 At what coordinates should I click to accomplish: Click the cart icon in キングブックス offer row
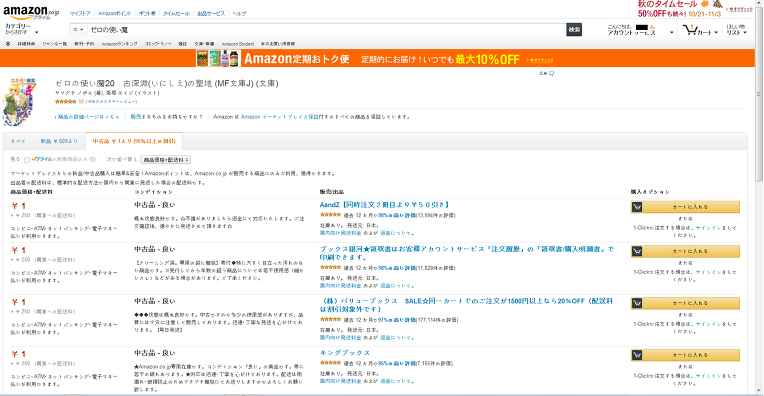pyautogui.click(x=637, y=355)
